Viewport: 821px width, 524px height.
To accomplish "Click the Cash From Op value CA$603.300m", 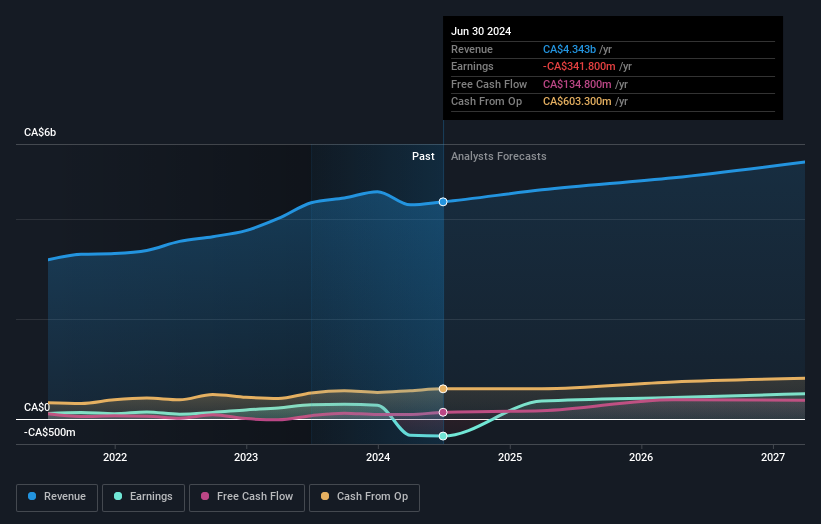I will pos(577,102).
